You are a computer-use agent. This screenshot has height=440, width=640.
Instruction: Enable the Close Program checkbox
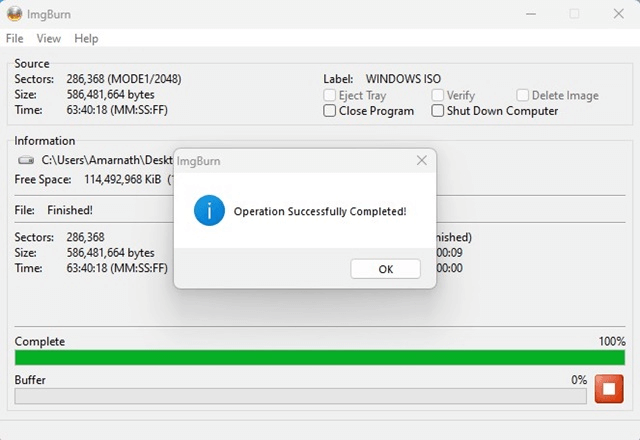330,111
